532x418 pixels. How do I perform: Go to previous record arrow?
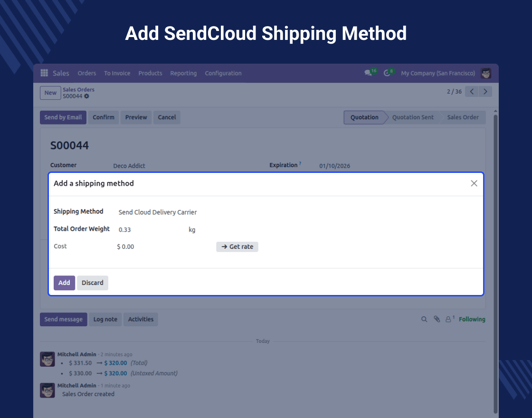[x=472, y=92]
